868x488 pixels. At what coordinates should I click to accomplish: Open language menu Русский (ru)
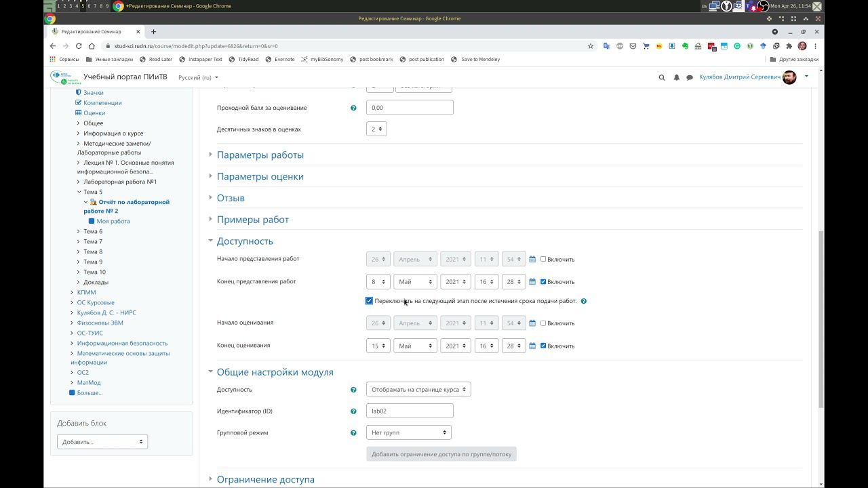point(197,77)
